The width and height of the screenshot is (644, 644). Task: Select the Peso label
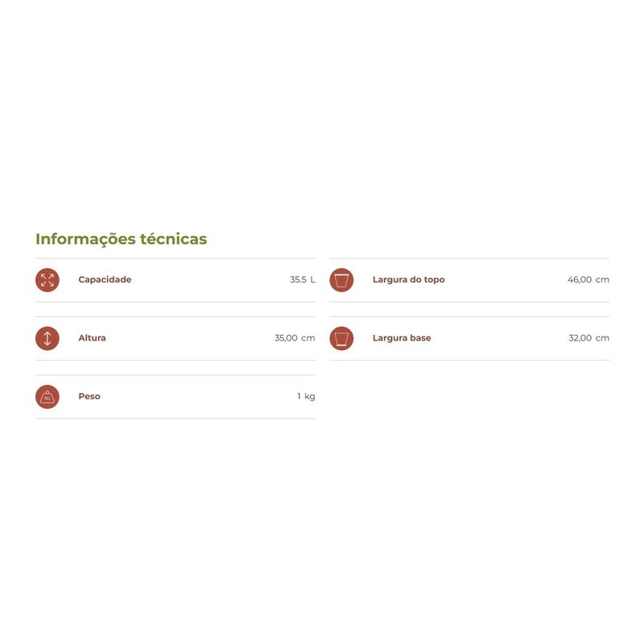click(x=89, y=397)
